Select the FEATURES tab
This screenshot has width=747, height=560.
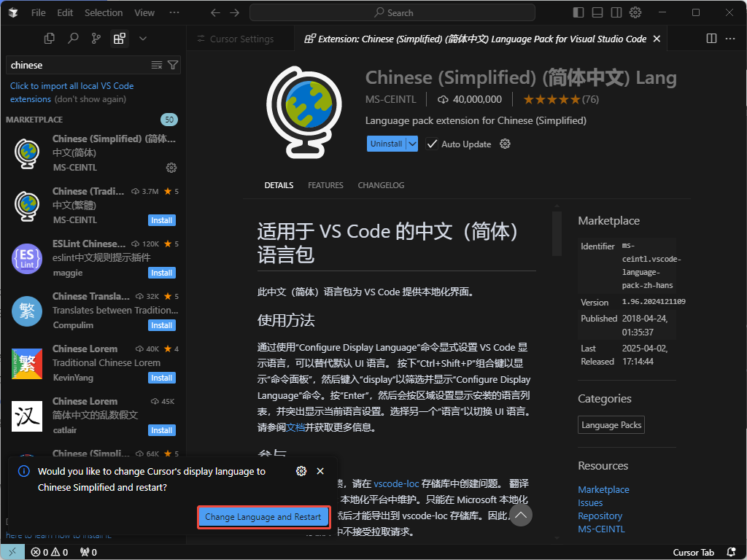pyautogui.click(x=325, y=185)
